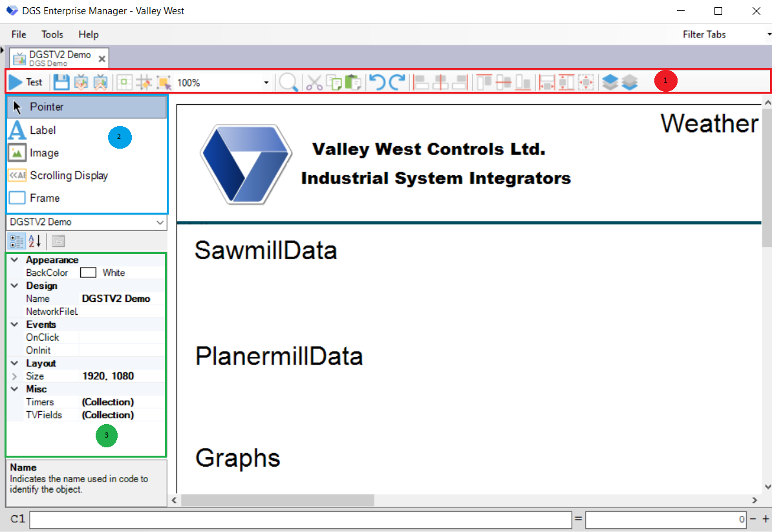Click the clipboard Paste icon
The width and height of the screenshot is (772, 532).
[353, 82]
